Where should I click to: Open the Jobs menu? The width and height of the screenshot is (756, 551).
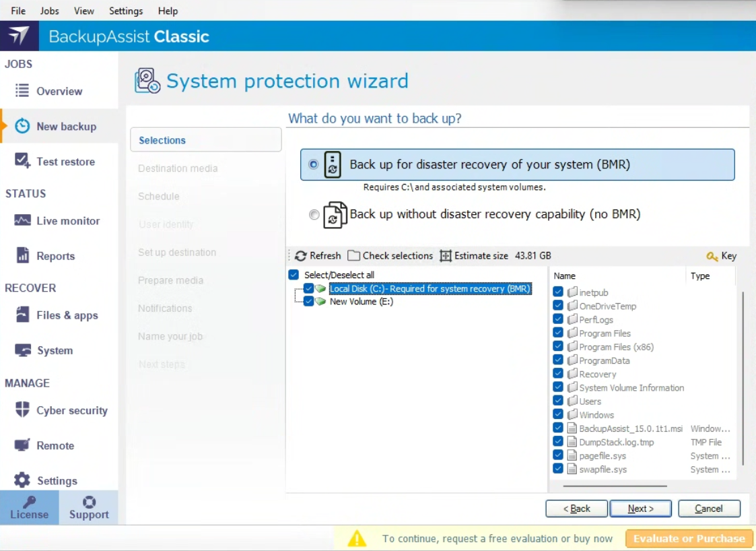pyautogui.click(x=49, y=11)
